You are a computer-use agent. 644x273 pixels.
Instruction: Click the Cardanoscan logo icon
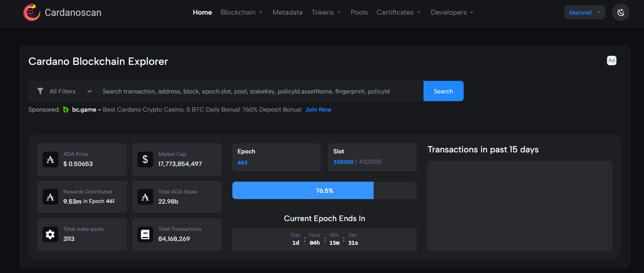tap(32, 12)
